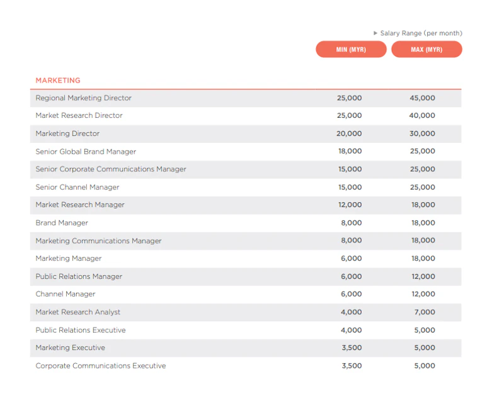
Task: Click the Regional Marketing Director row label
Action: 84,98
